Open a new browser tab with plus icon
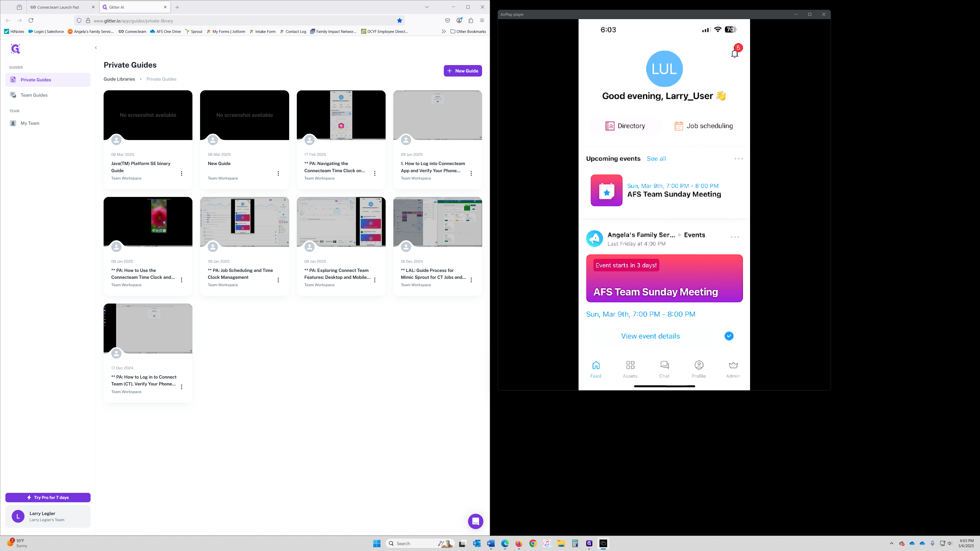 click(x=177, y=7)
